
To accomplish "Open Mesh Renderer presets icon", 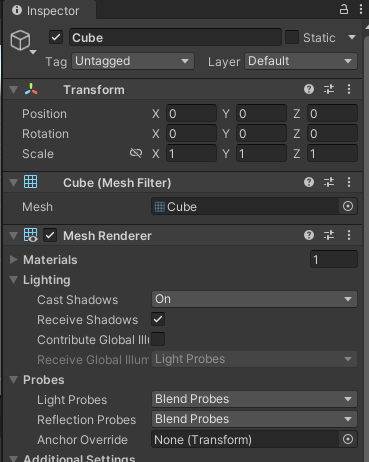I will click(329, 235).
